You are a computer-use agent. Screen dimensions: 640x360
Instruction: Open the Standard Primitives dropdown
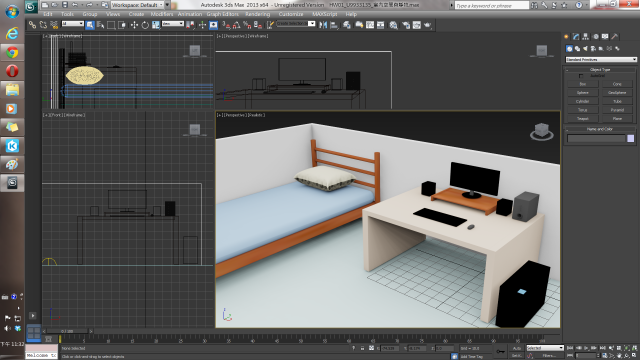point(601,60)
